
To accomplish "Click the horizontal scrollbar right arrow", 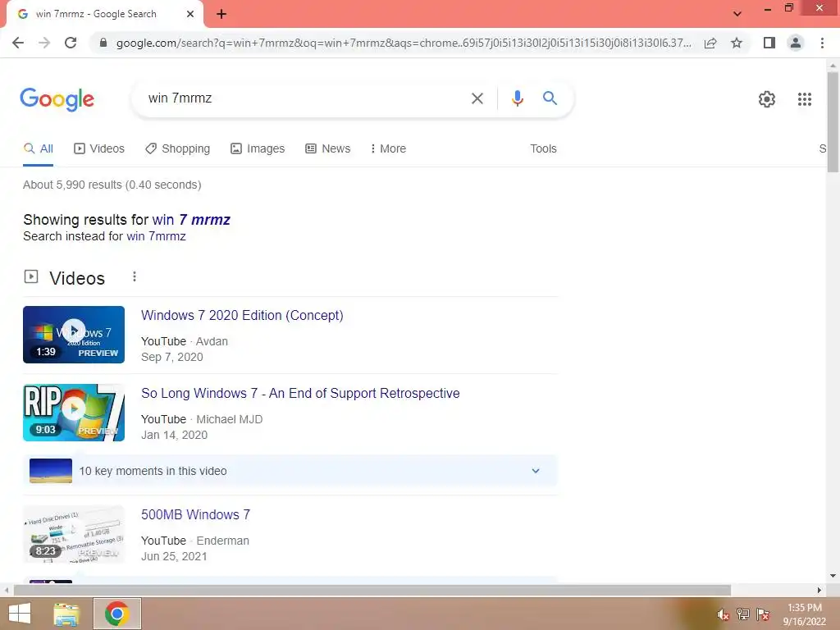I will (819, 590).
